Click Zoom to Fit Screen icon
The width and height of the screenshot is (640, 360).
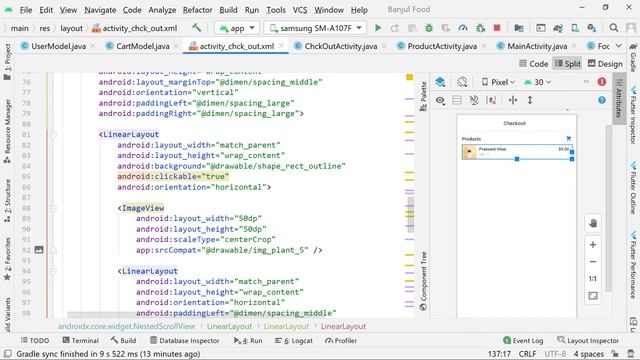click(593, 296)
